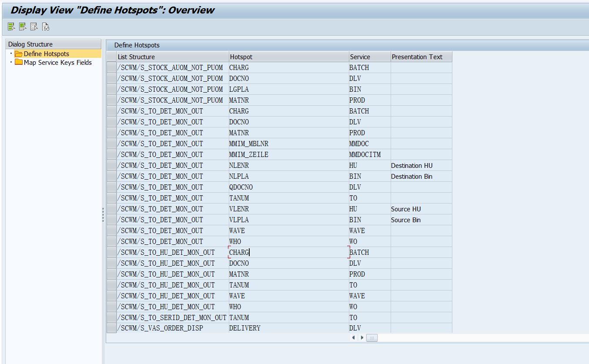Image resolution: width=589 pixels, height=364 pixels.
Task: Click the Select All icon on the toolbar
Action: [11, 27]
